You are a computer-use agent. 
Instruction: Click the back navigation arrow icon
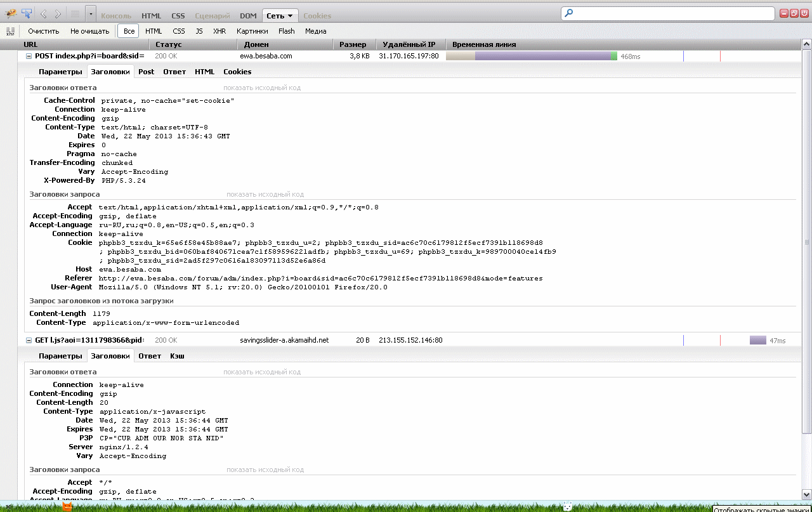[x=44, y=14]
